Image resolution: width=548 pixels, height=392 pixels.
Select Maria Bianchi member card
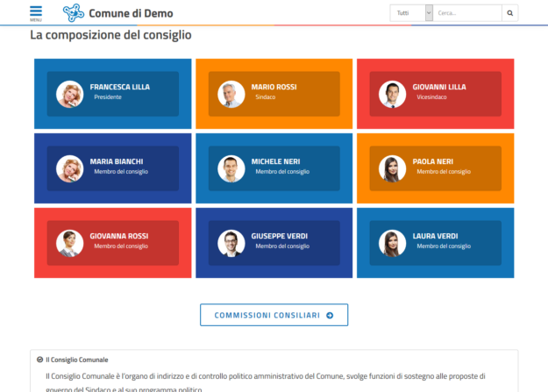point(112,168)
